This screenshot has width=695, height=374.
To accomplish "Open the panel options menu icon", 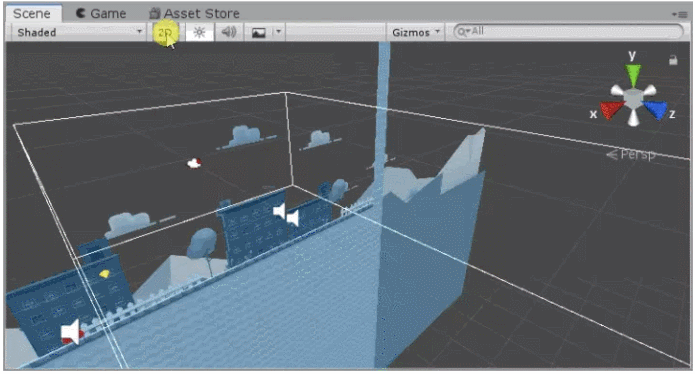I will (x=679, y=14).
